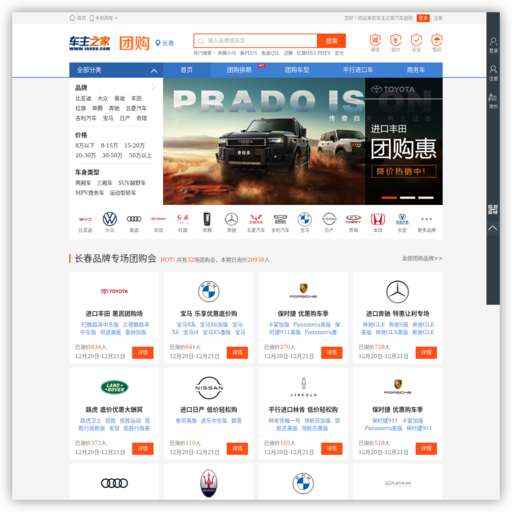
Task: Click 详情 on the 路虎 card
Action: click(x=143, y=449)
